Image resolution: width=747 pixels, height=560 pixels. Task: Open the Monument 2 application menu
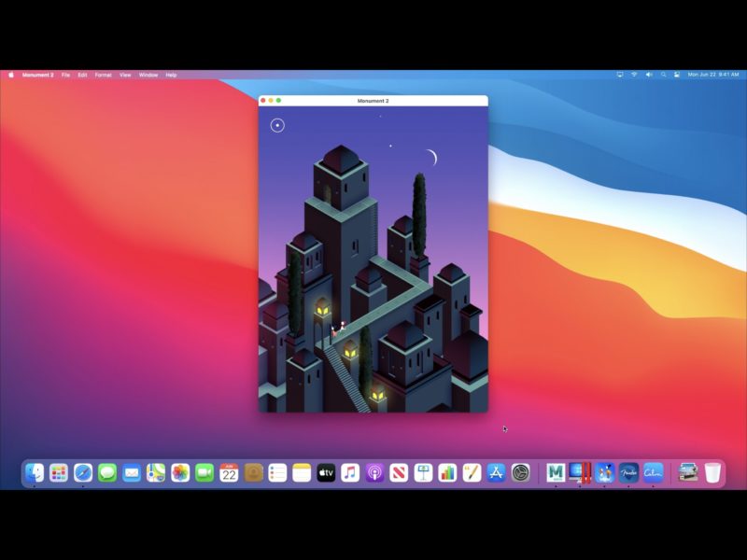click(37, 75)
